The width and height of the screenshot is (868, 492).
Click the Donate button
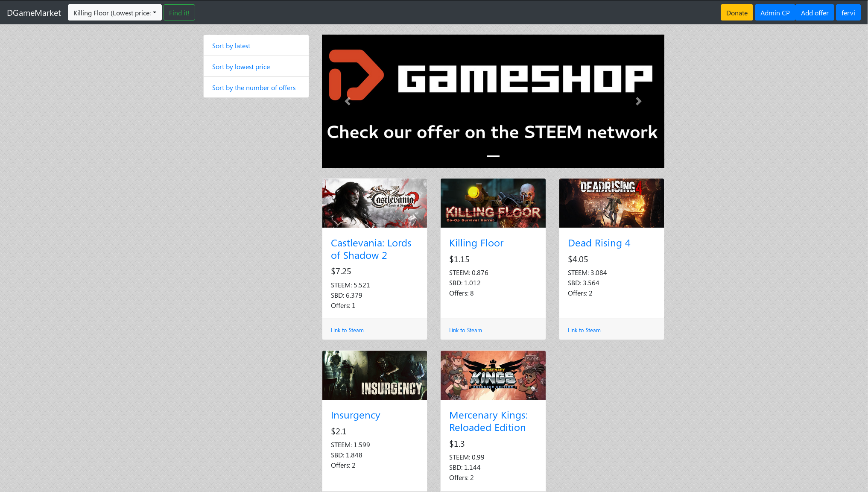[736, 13]
